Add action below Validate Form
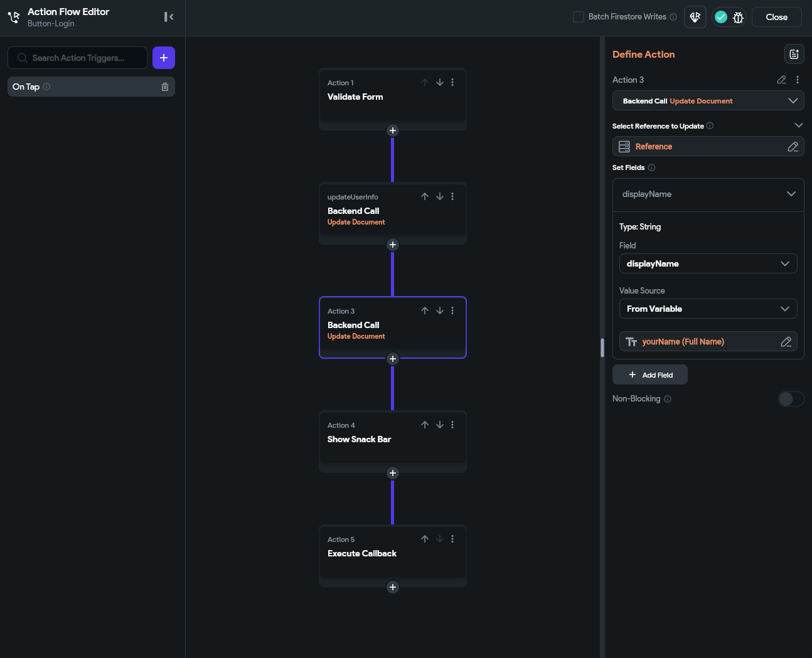The height and width of the screenshot is (658, 812). click(x=393, y=130)
